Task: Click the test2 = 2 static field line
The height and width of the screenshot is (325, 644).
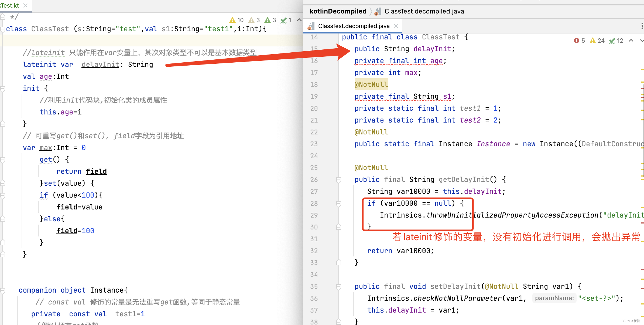Action: pyautogui.click(x=428, y=120)
